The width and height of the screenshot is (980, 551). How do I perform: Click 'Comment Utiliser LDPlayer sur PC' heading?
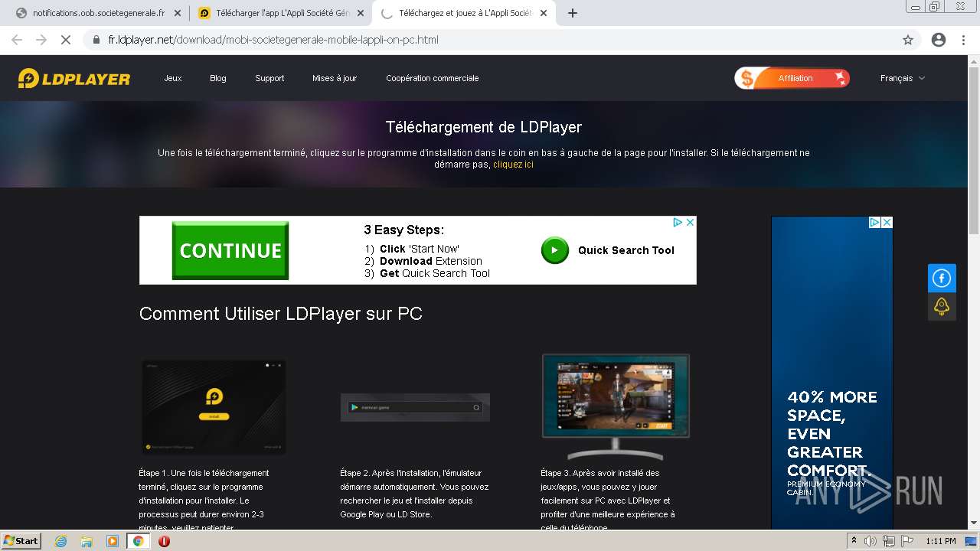[281, 314]
